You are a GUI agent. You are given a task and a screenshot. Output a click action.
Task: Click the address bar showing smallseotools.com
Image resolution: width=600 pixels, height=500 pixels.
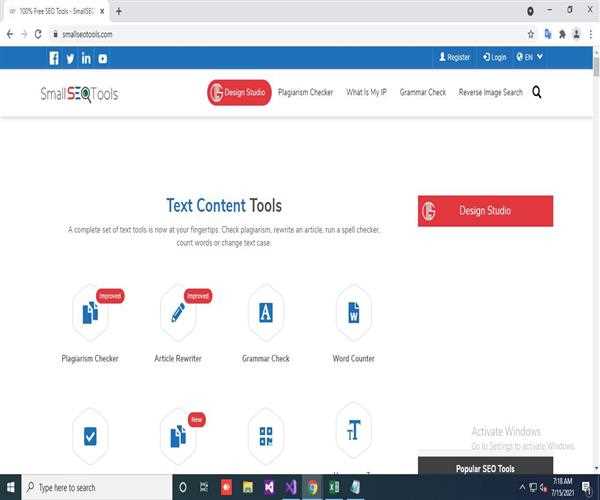287,34
